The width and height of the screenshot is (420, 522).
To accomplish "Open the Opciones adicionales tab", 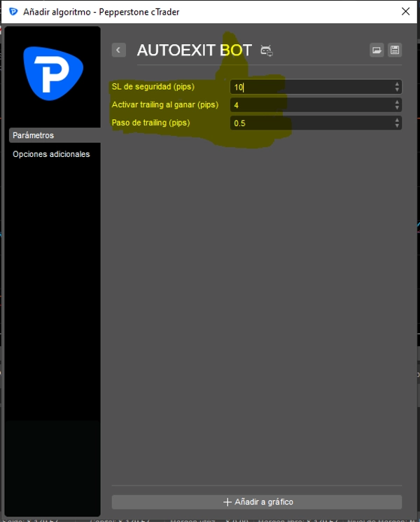I will point(51,154).
